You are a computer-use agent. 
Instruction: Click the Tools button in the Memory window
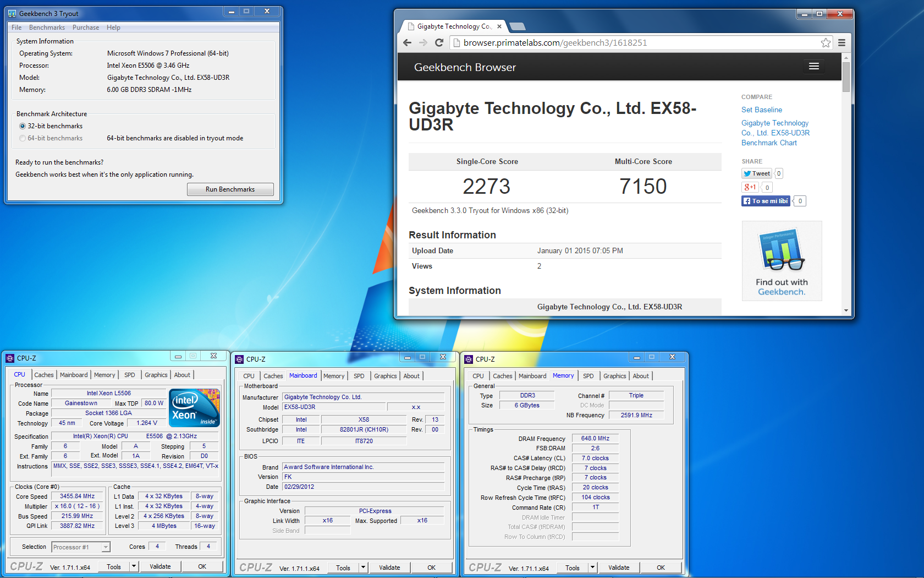coord(572,568)
